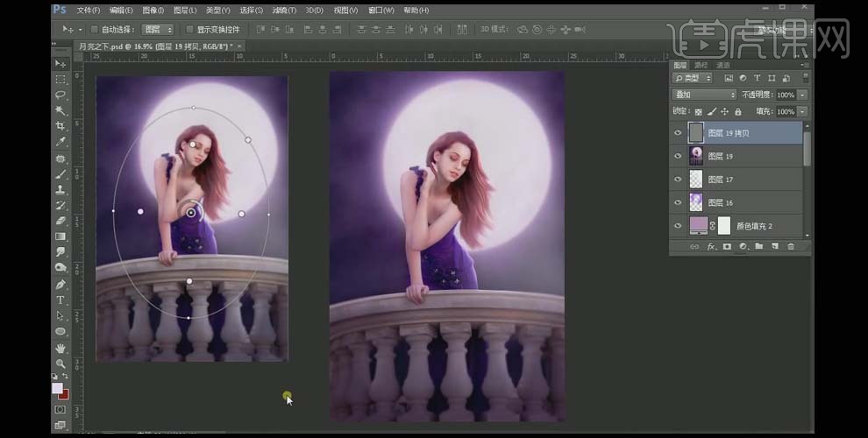
Task: Lock layer position icon
Action: [724, 112]
